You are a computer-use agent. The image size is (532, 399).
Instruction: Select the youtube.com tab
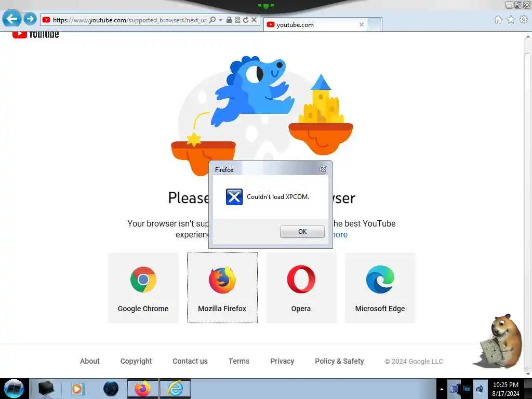click(x=315, y=24)
